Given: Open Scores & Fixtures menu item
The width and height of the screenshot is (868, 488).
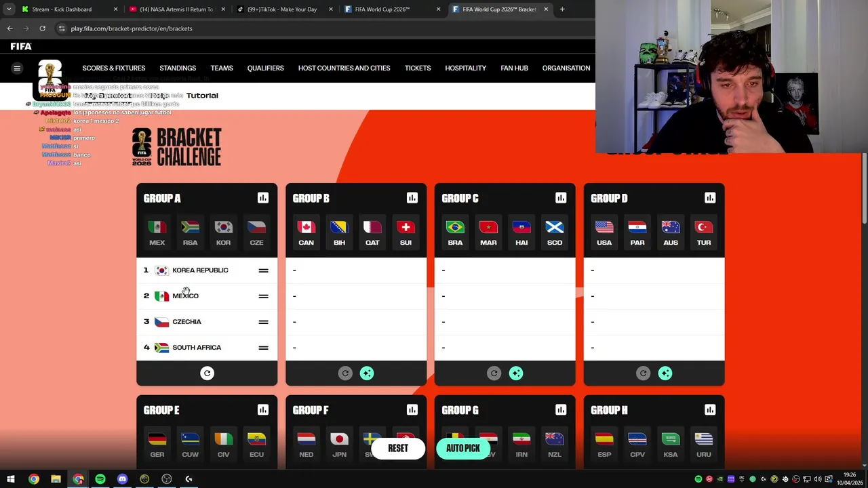Looking at the screenshot, I should [x=114, y=68].
